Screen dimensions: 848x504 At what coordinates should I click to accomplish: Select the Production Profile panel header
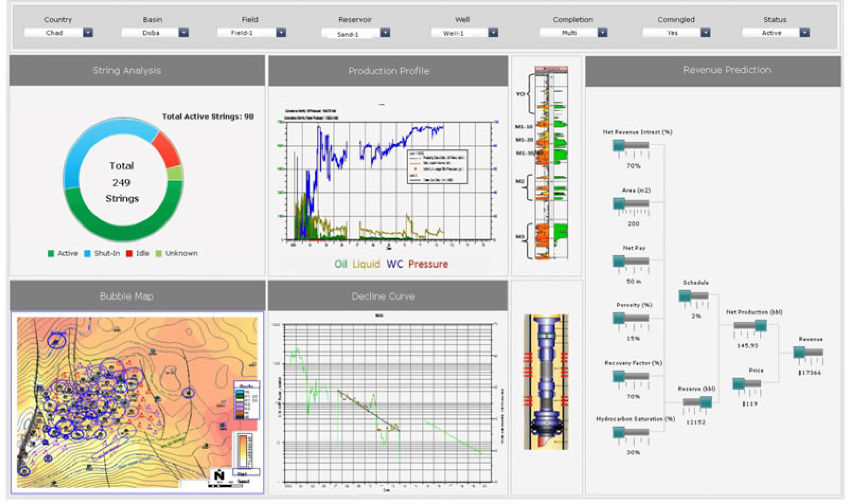coord(388,71)
